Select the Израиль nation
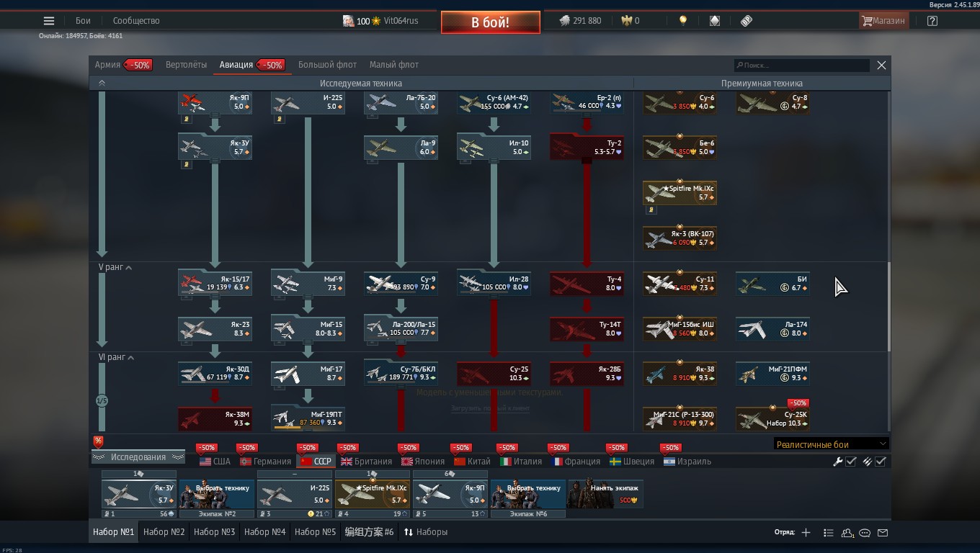This screenshot has width=980, height=553. pyautogui.click(x=687, y=462)
